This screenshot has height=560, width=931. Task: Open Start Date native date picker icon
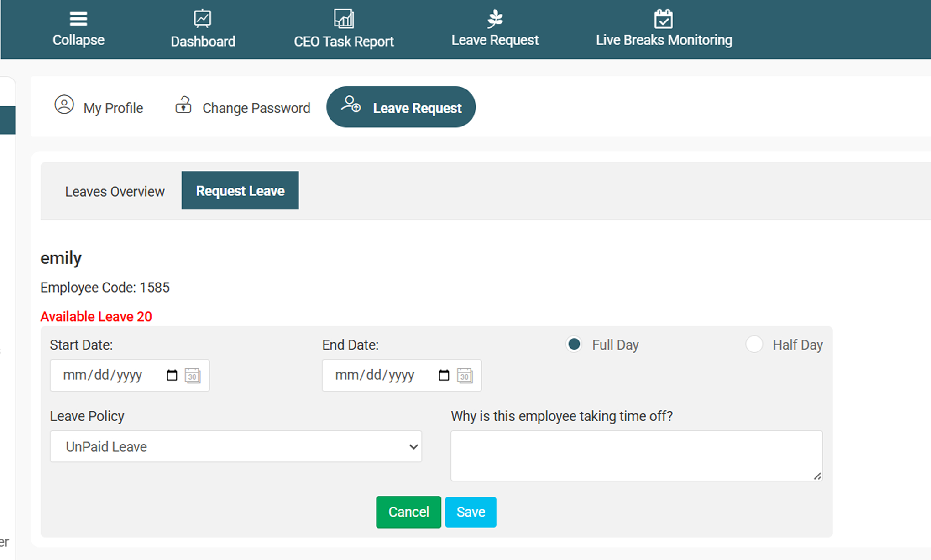(172, 375)
